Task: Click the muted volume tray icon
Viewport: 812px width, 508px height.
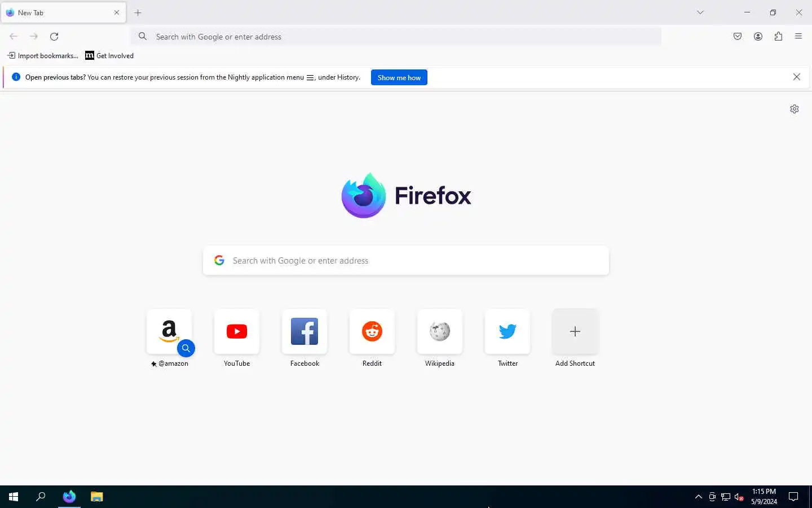Action: click(x=739, y=497)
